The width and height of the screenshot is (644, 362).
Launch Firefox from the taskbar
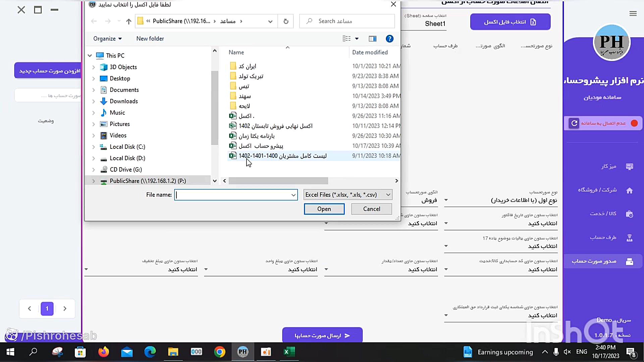tap(103, 352)
